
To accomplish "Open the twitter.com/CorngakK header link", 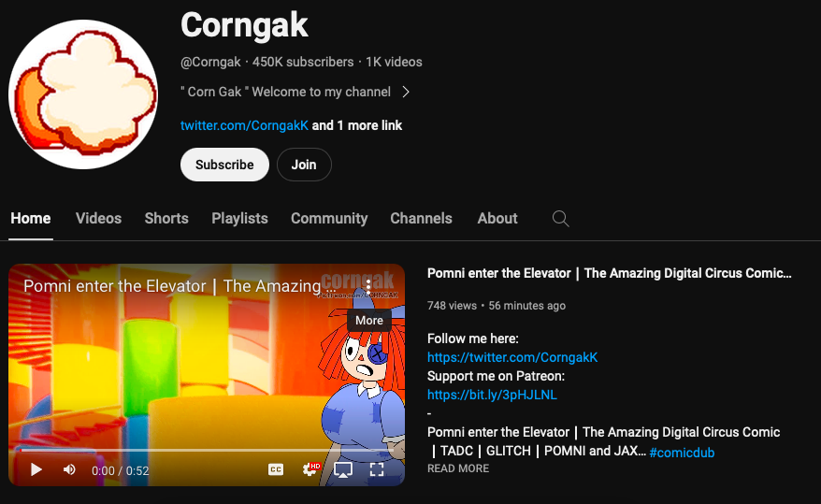I will (244, 125).
